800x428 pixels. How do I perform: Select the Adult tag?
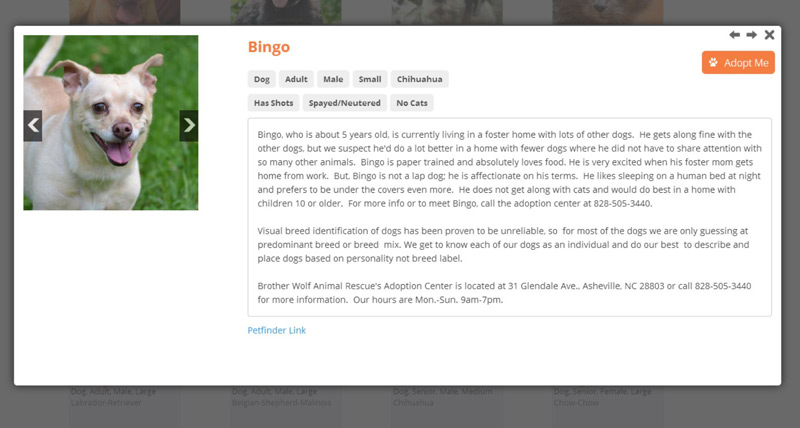[296, 79]
